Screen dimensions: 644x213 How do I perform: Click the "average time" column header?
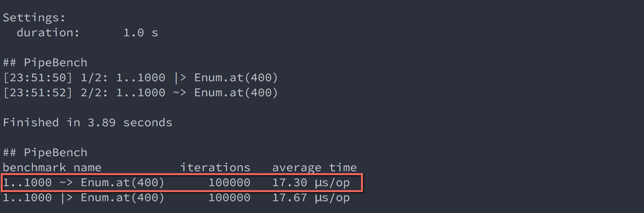[314, 168]
